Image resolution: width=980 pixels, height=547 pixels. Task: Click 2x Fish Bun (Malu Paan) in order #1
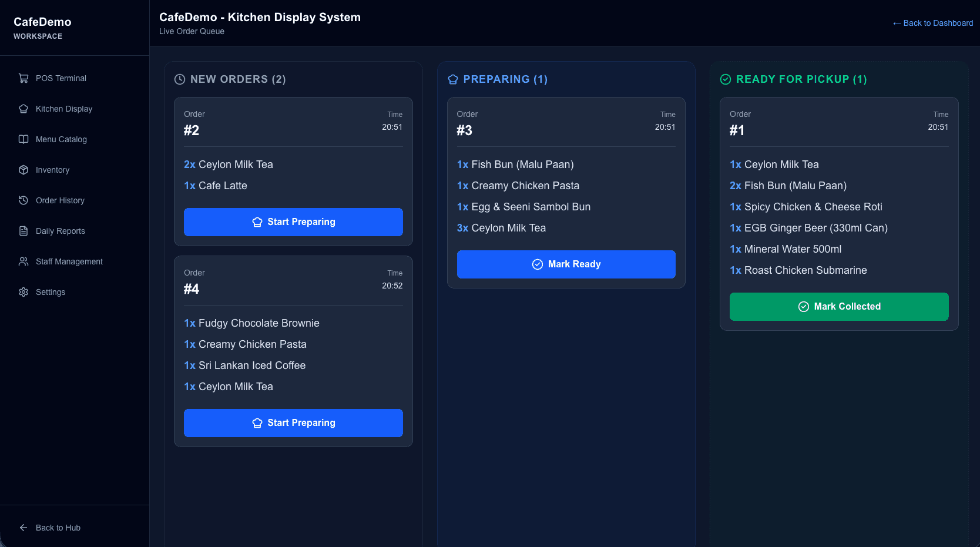[x=788, y=186]
